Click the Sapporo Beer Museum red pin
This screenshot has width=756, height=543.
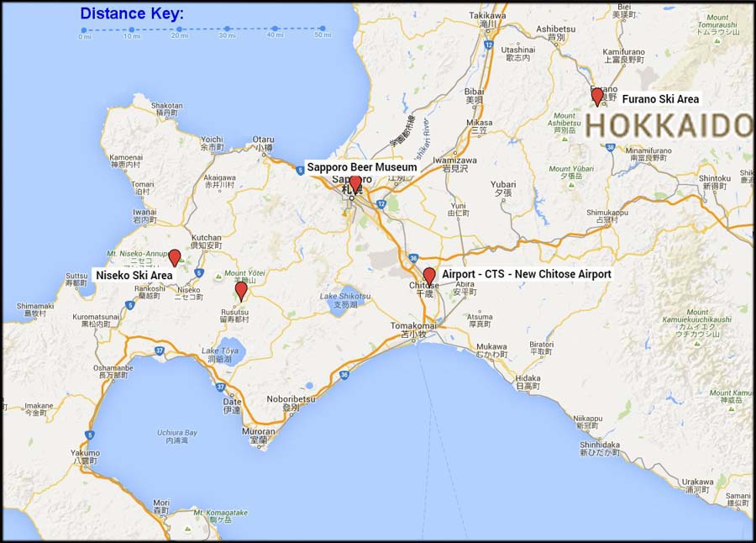click(x=354, y=184)
